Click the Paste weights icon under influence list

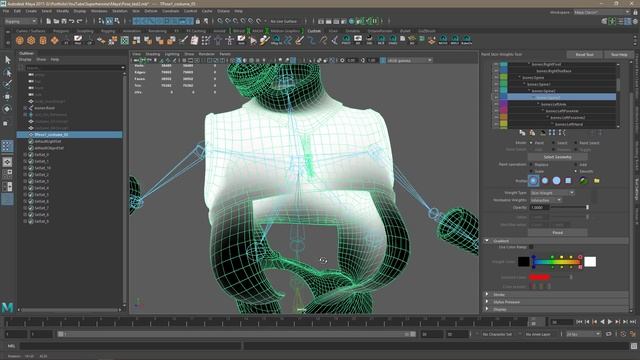(532, 133)
